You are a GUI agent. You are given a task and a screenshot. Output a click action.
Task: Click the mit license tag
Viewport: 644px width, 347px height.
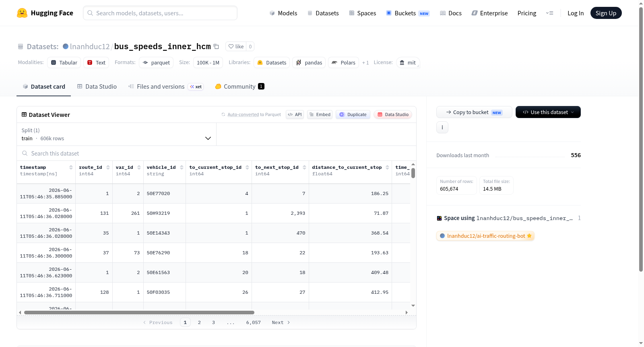[x=408, y=62]
